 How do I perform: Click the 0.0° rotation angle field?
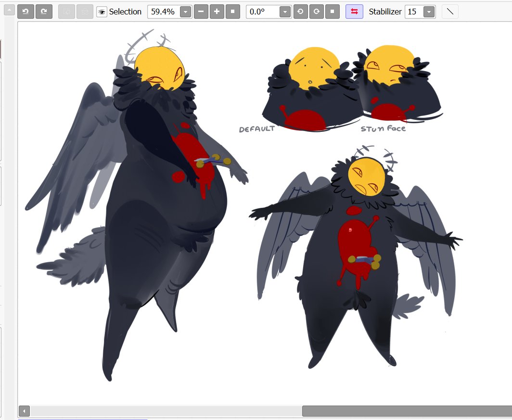coord(263,12)
